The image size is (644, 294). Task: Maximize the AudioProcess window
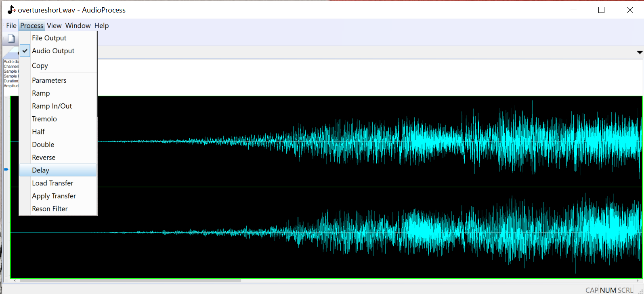[601, 10]
